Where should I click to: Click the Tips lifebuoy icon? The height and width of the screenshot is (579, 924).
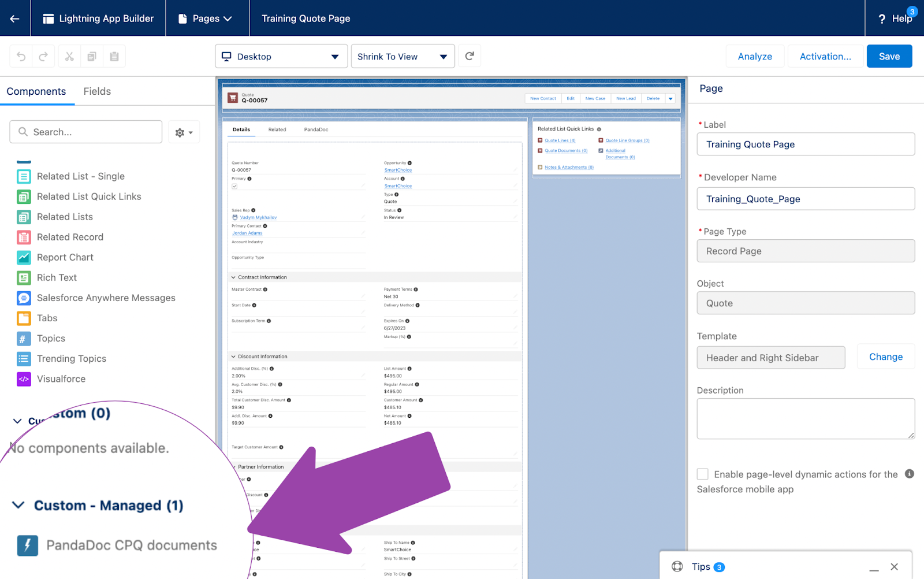point(677,566)
